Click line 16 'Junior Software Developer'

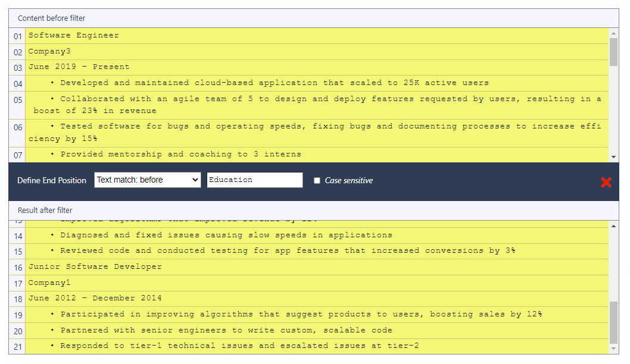tap(95, 267)
